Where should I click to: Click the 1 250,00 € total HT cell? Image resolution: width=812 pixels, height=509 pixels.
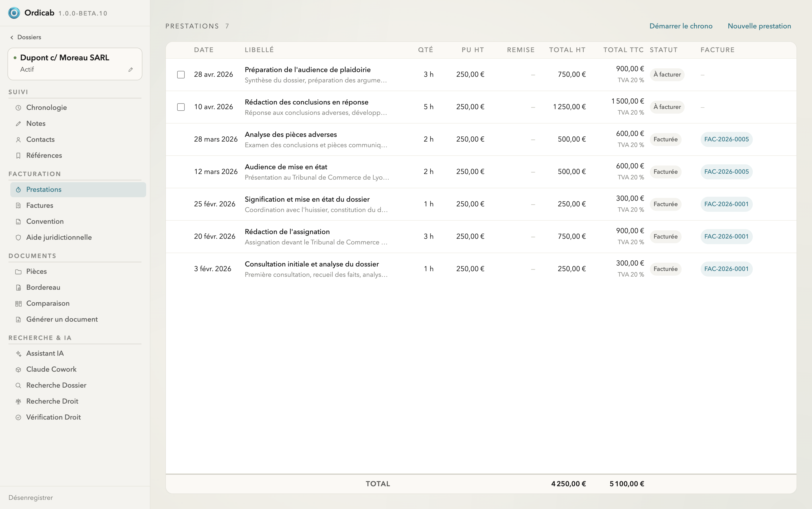(569, 107)
